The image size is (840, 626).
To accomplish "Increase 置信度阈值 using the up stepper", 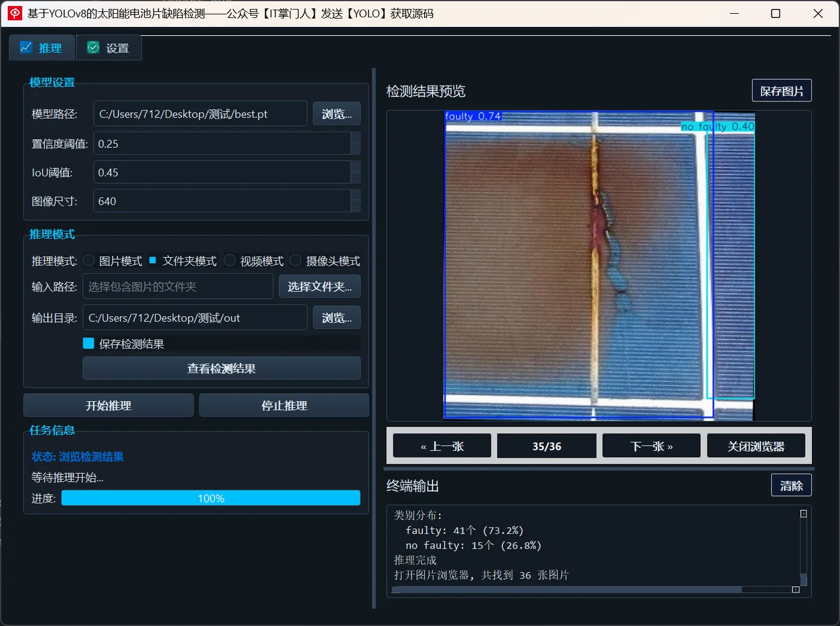I will coord(355,137).
